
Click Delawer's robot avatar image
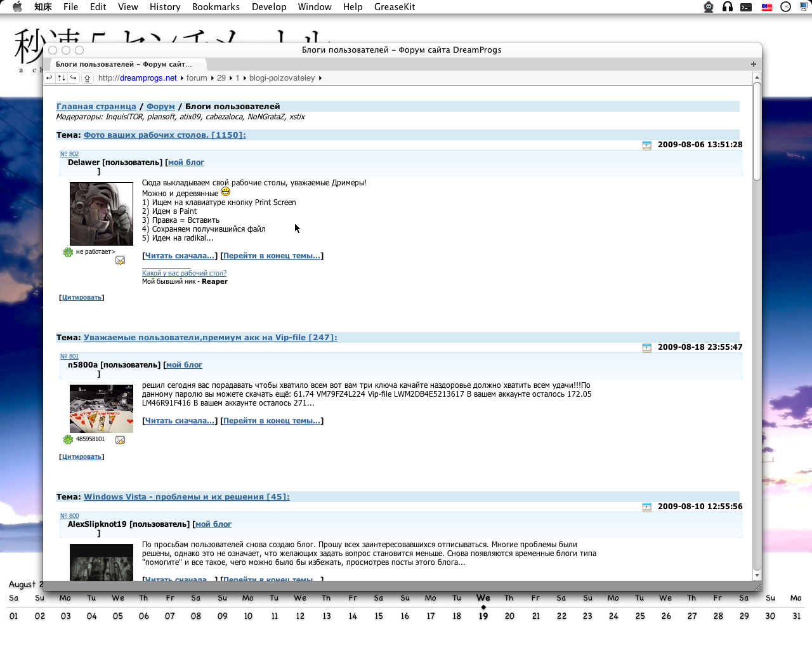(x=101, y=214)
